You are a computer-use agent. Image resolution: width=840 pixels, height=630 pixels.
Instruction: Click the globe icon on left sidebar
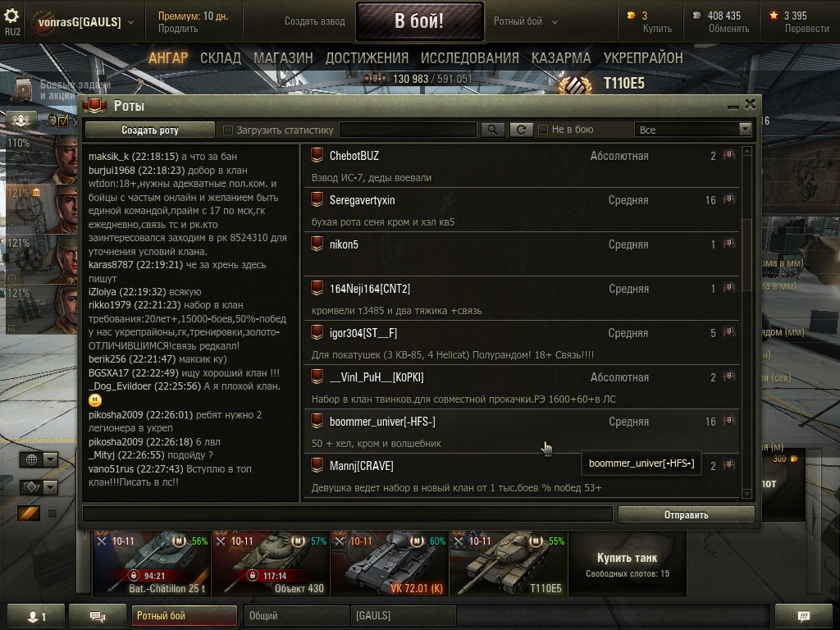tap(32, 459)
